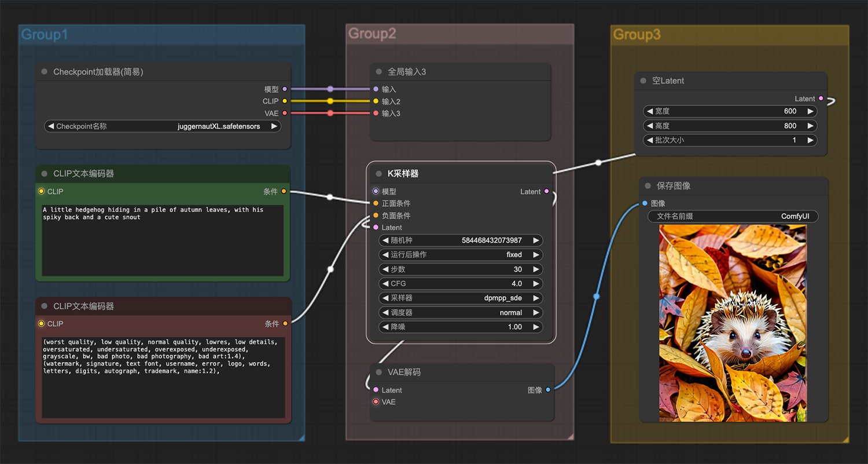Increase 步数 using its right arrow
This screenshot has width=868, height=464.
[536, 269]
